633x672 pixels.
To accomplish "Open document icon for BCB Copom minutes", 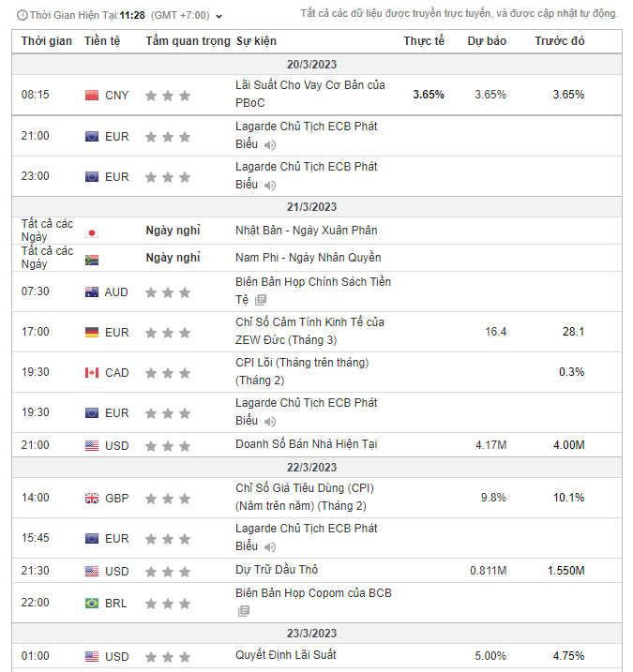I will click(x=244, y=611).
